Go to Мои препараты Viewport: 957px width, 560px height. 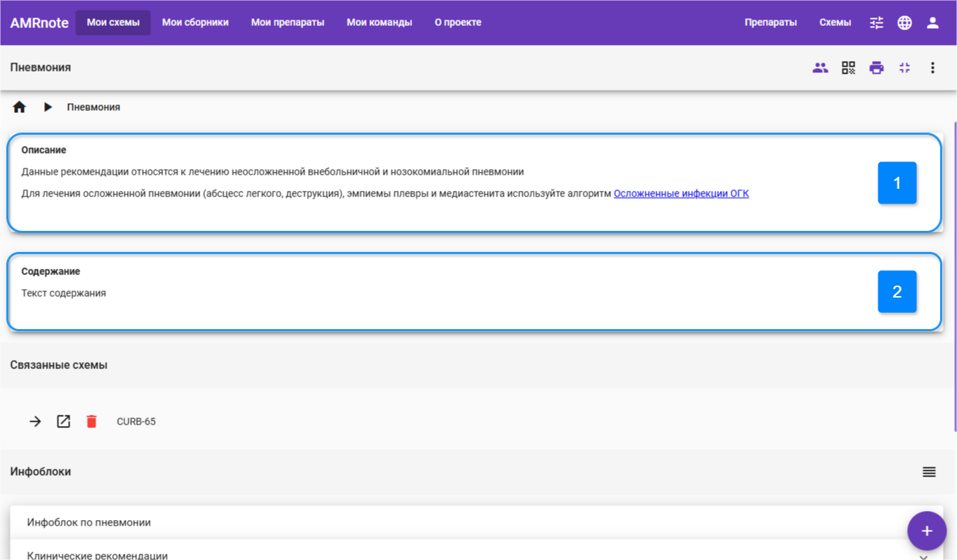tap(288, 22)
